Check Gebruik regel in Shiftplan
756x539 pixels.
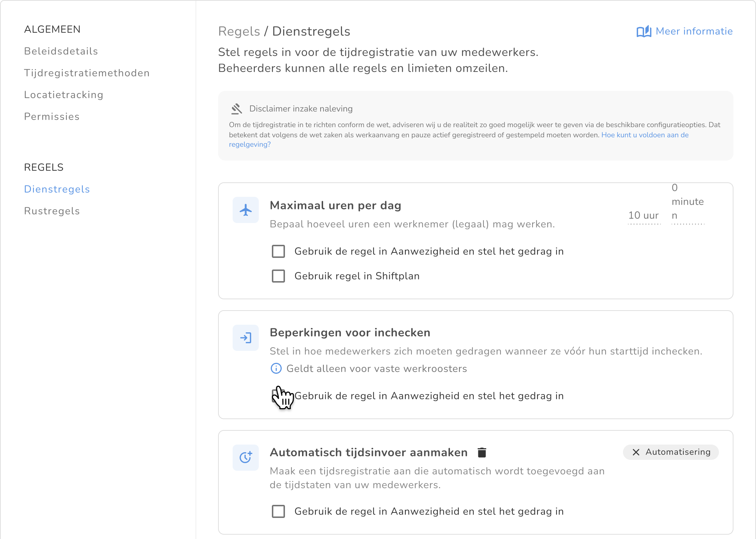tap(278, 276)
